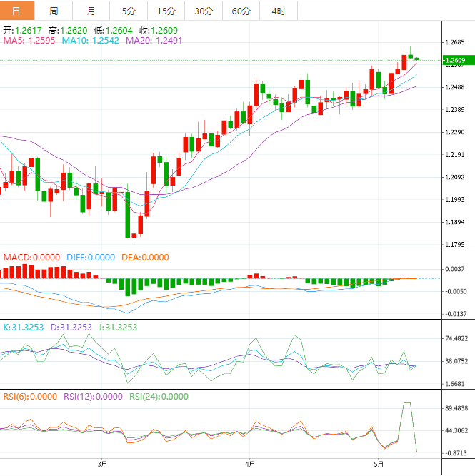Switch to the 周 (weekly) tab
Screen dimensions: 475x476
tap(54, 11)
